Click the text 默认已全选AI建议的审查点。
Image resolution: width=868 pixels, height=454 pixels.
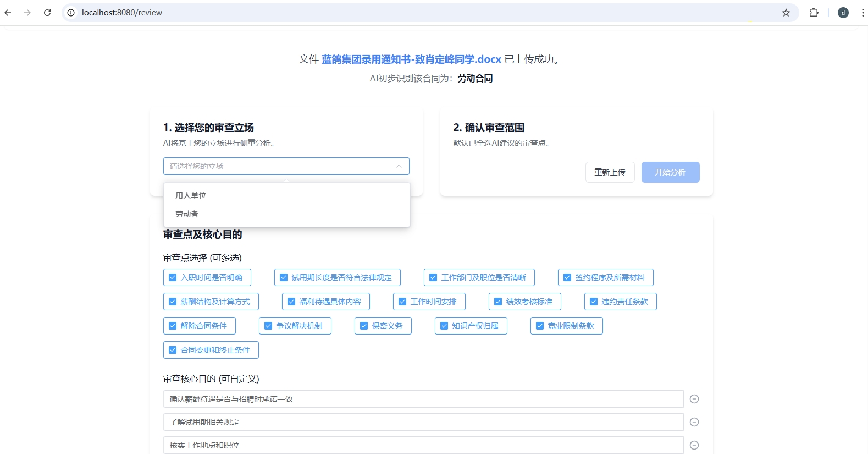pos(502,143)
